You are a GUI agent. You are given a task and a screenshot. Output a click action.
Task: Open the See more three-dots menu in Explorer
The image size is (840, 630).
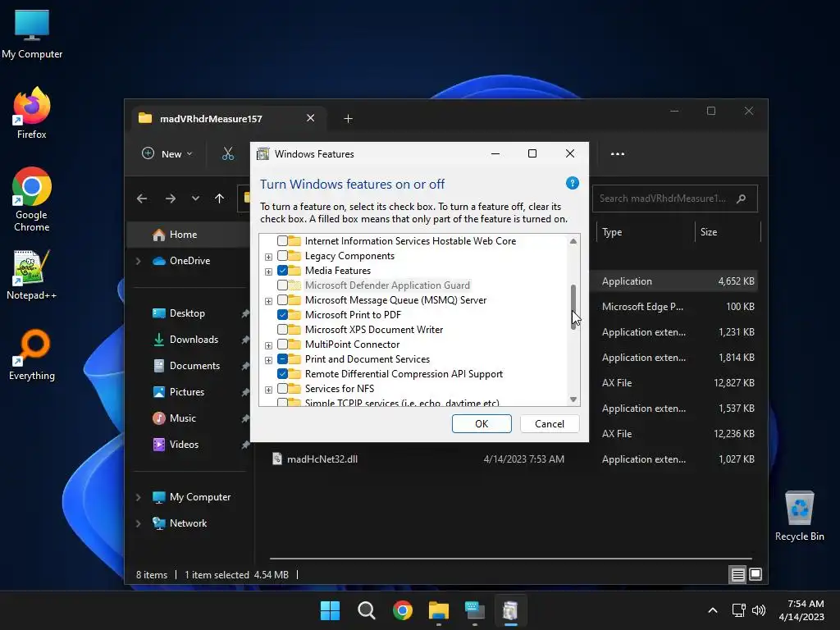pyautogui.click(x=617, y=153)
